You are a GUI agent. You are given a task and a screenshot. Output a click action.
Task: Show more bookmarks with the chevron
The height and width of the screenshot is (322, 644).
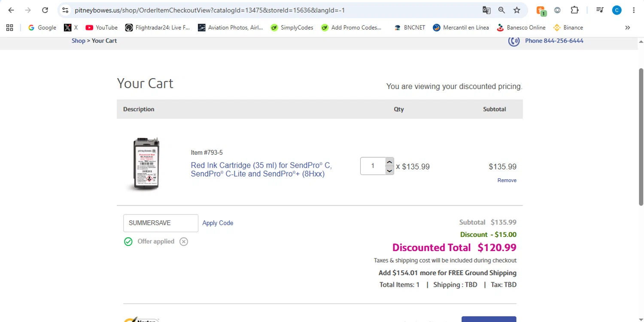point(627,28)
